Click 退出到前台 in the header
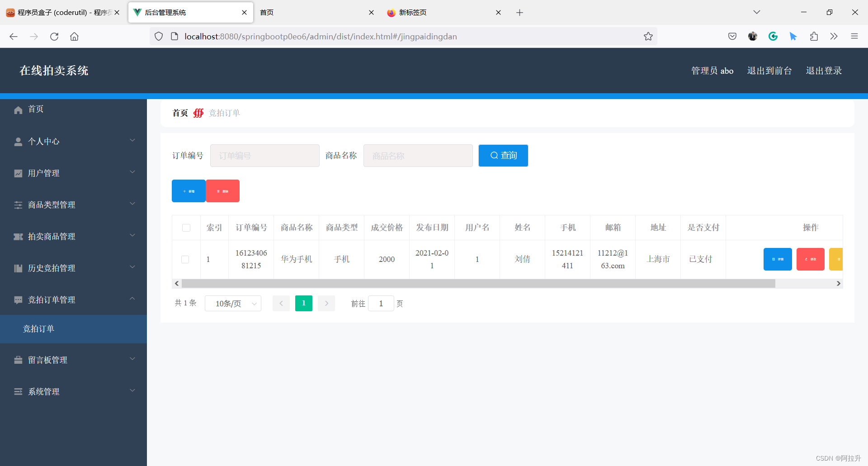 pyautogui.click(x=769, y=71)
